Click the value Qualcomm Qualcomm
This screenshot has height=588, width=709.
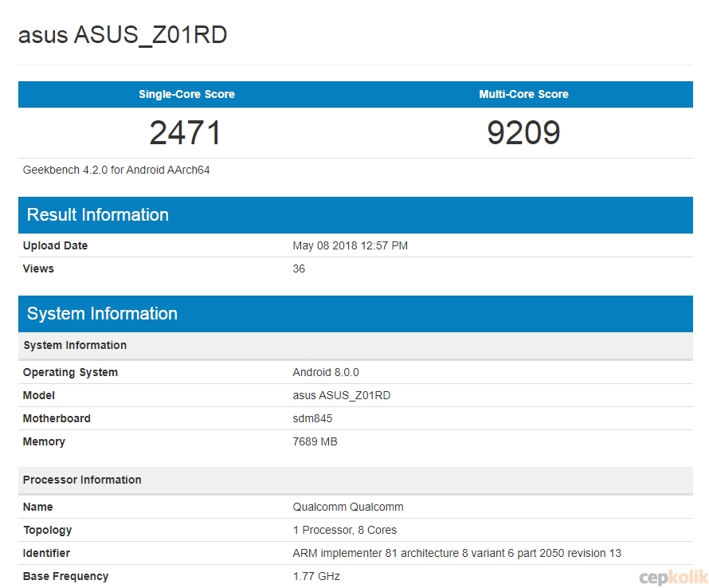point(348,507)
